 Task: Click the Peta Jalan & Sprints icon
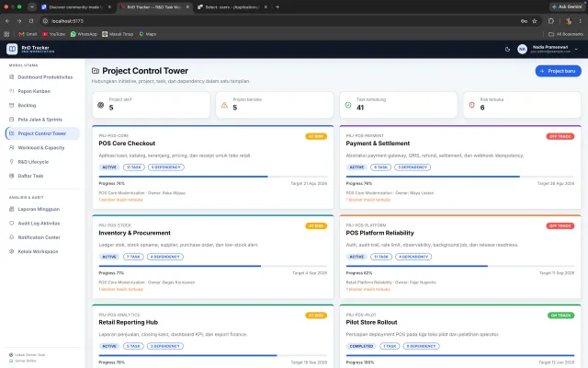pyautogui.click(x=11, y=120)
